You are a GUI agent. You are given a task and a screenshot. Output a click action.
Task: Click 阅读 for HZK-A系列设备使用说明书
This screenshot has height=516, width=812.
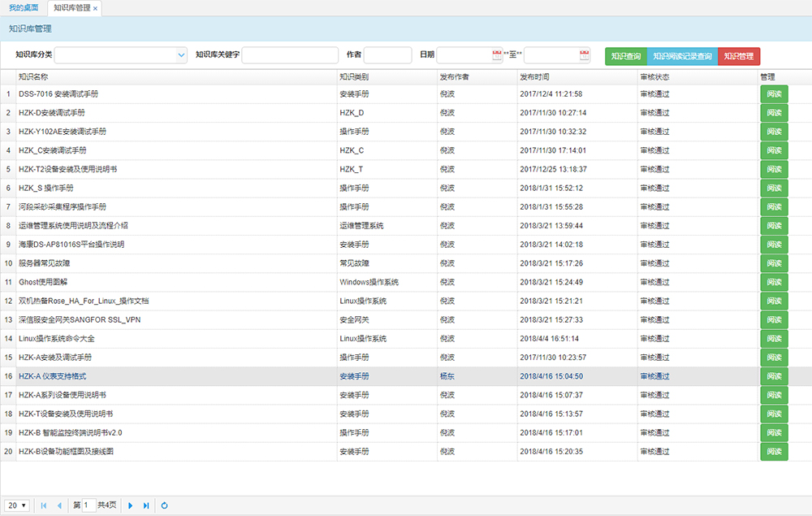[x=774, y=395]
